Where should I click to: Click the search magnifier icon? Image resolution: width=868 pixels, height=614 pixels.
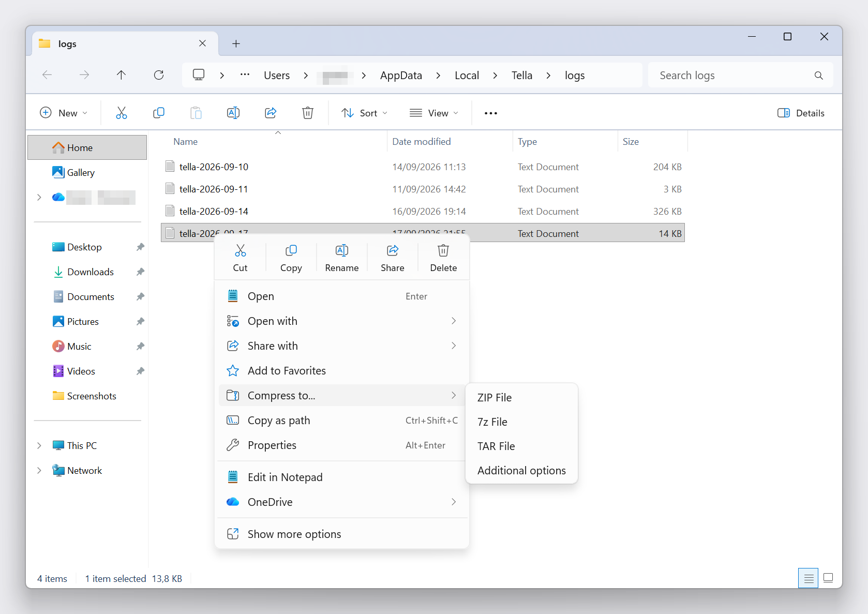[x=818, y=76]
